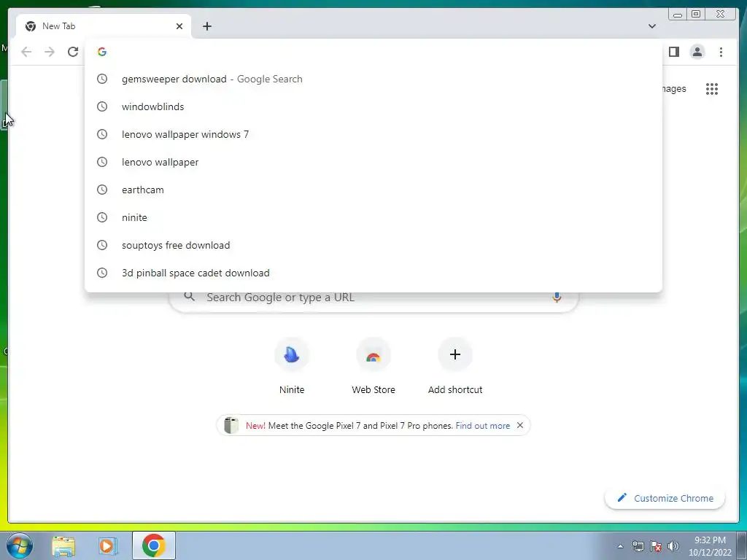
Task: Open the Windows Start menu
Action: 20,545
